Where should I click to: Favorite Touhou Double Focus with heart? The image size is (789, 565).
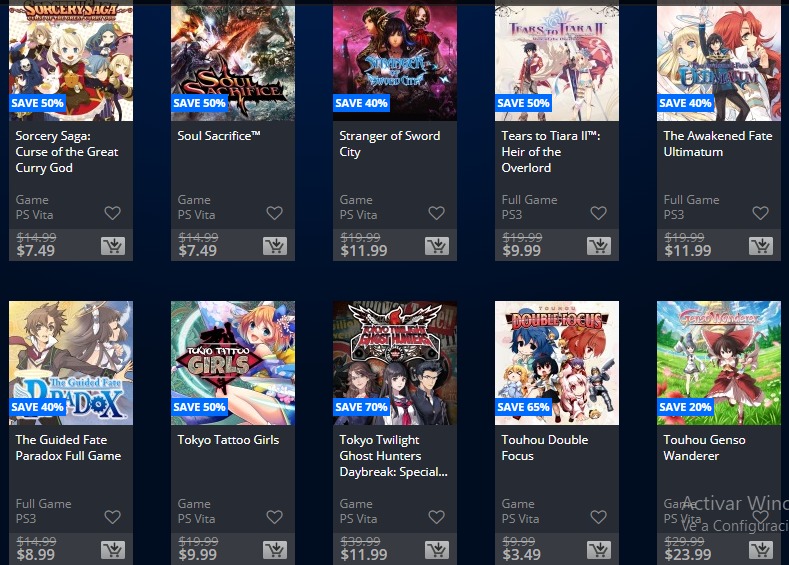coord(598,517)
